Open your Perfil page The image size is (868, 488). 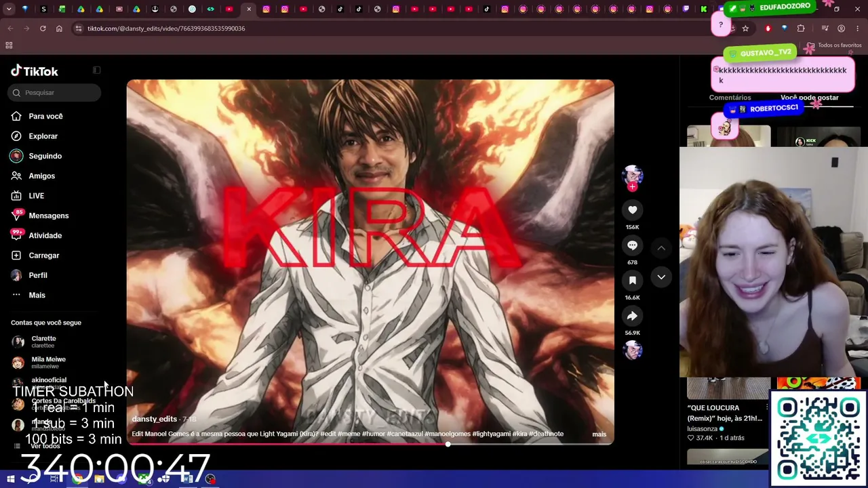(29, 275)
